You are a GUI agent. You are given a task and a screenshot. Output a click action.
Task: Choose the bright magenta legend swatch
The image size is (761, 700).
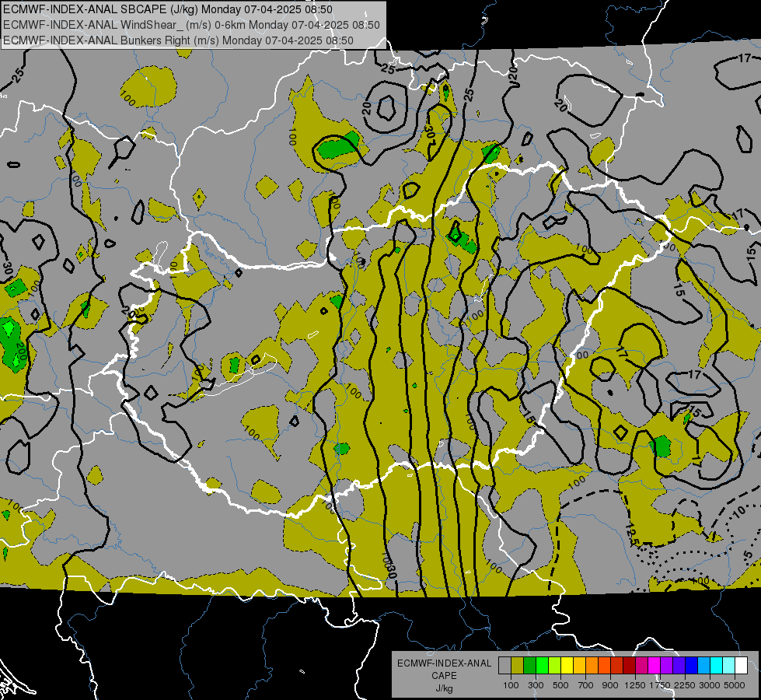click(x=655, y=666)
